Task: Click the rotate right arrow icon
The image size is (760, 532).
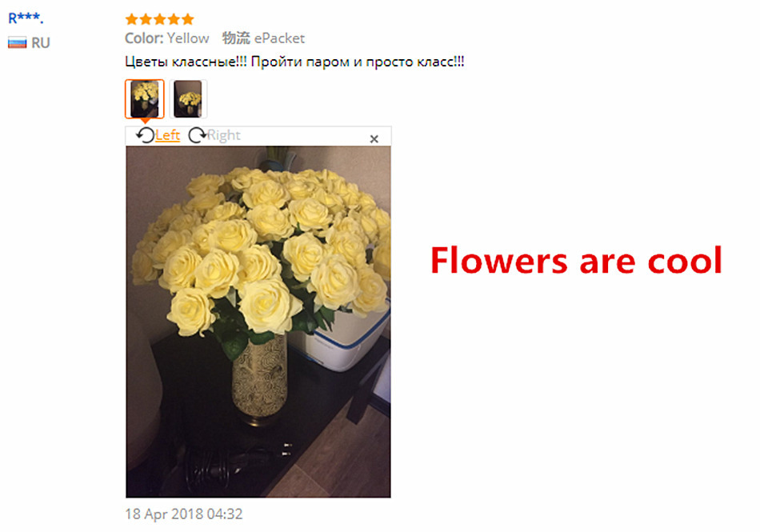Action: pyautogui.click(x=197, y=135)
